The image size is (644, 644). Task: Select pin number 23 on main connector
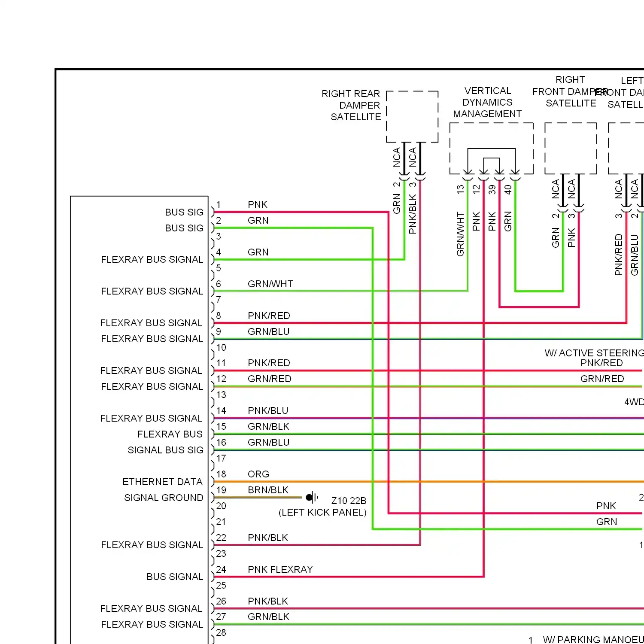coord(221,553)
